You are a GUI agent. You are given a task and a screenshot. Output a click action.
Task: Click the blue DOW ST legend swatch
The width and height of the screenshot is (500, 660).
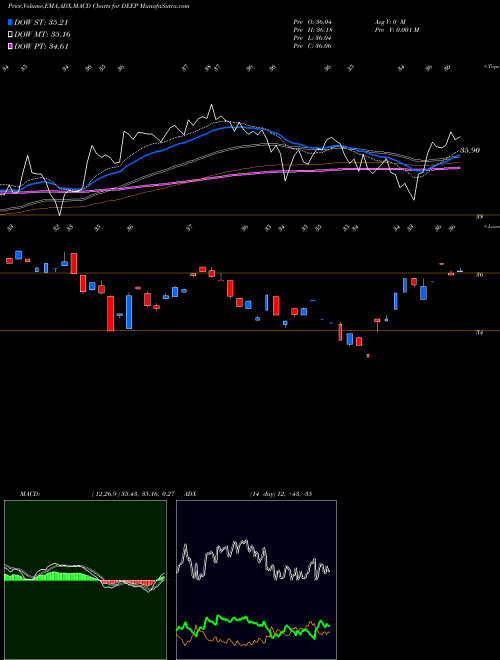coord(10,22)
